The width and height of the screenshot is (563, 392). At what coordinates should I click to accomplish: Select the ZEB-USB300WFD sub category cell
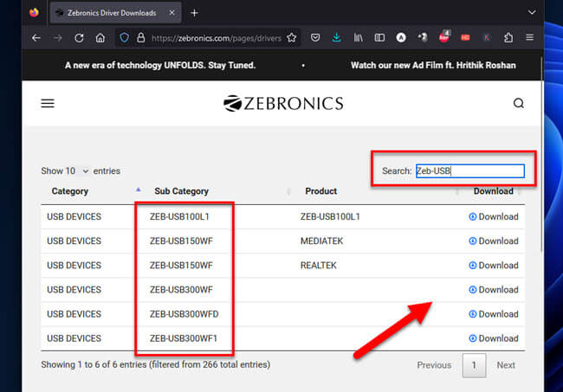184,314
